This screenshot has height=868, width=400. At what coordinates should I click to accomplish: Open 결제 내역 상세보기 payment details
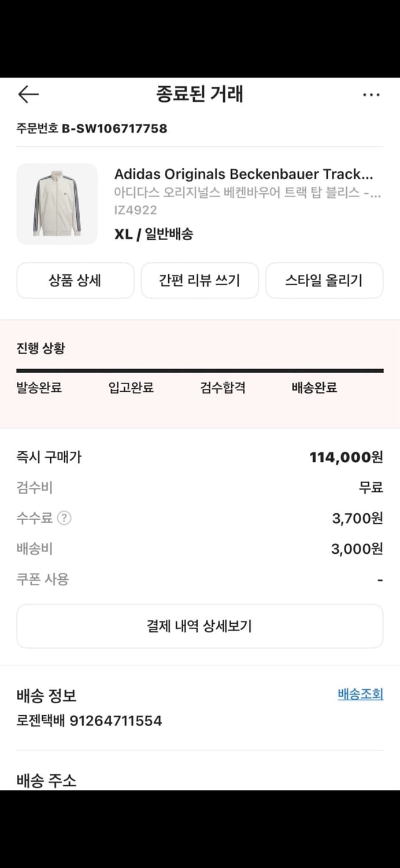coord(199,626)
